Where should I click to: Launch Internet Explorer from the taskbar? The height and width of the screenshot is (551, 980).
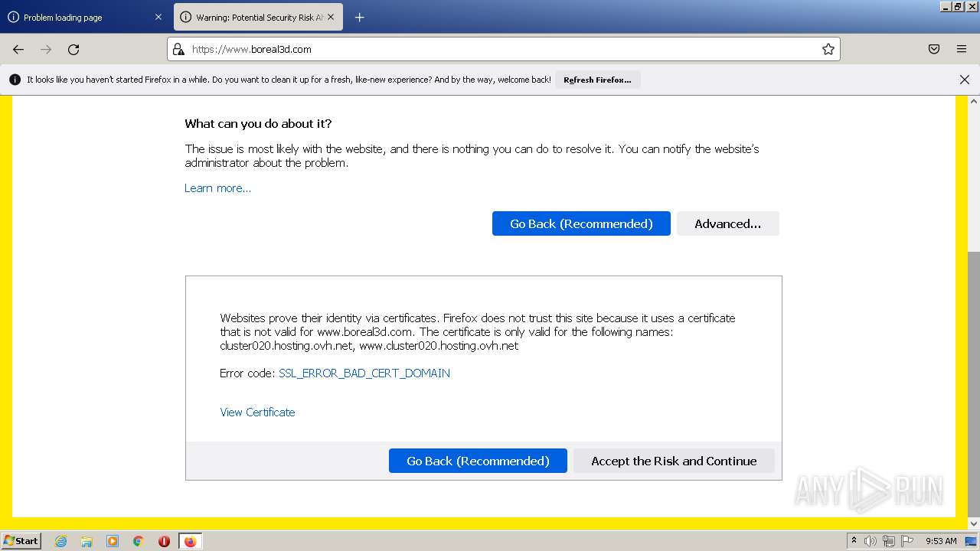click(60, 541)
